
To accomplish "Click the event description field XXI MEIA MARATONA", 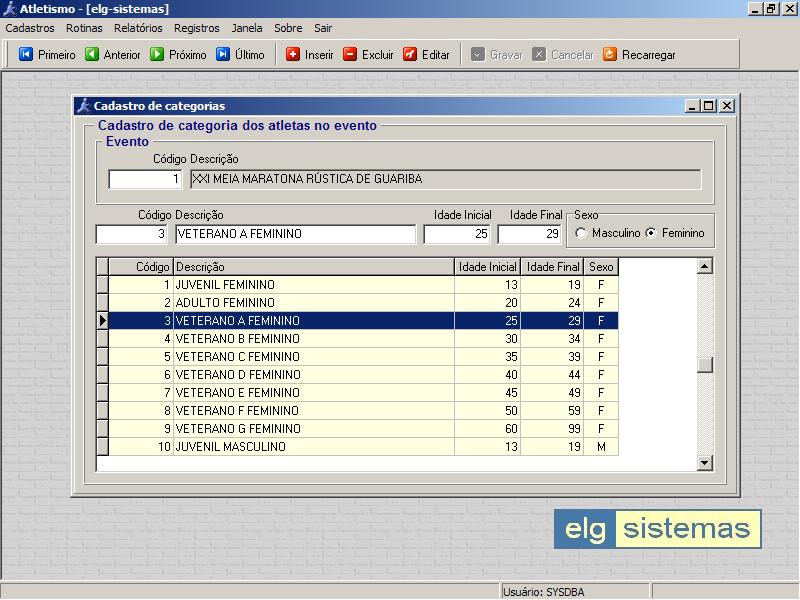I will [446, 179].
